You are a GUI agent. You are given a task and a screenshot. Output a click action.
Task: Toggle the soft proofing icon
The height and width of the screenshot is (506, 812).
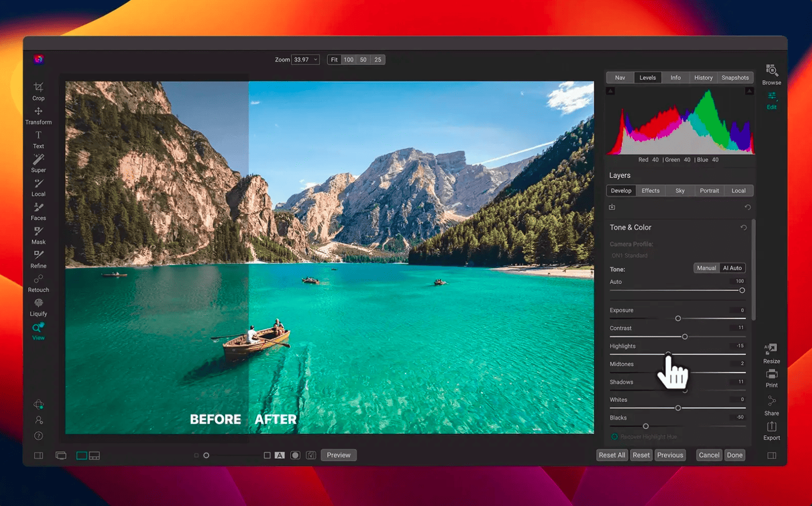click(311, 455)
